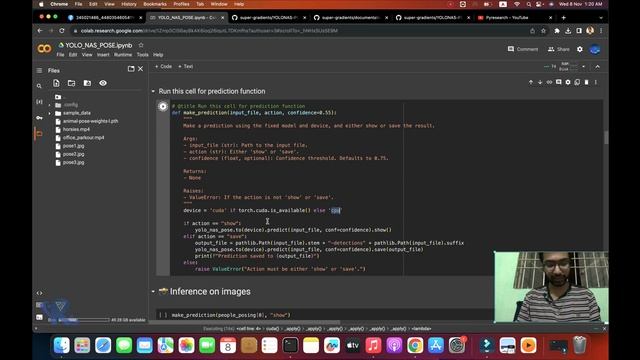Collapse 'Inference on images' section
Screen dimensions: 640x360
click(153, 291)
